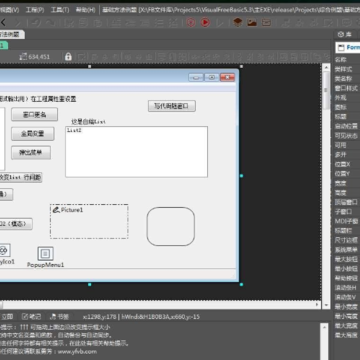
Task: Click the red circular compile icon left of play
Action: [191, 22]
